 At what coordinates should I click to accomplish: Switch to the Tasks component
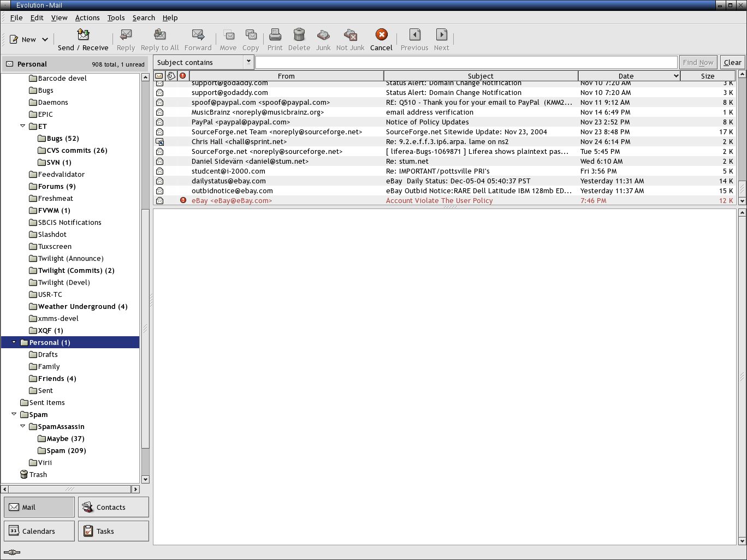pos(114,531)
